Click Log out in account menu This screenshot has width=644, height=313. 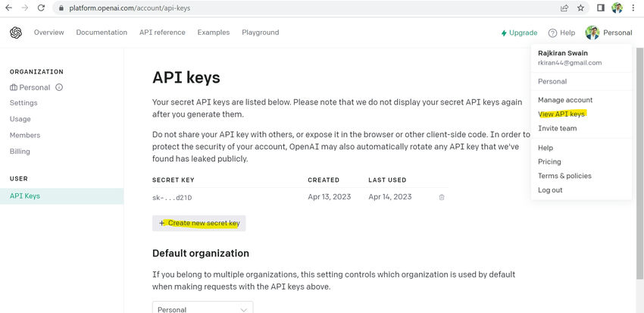[x=550, y=190]
